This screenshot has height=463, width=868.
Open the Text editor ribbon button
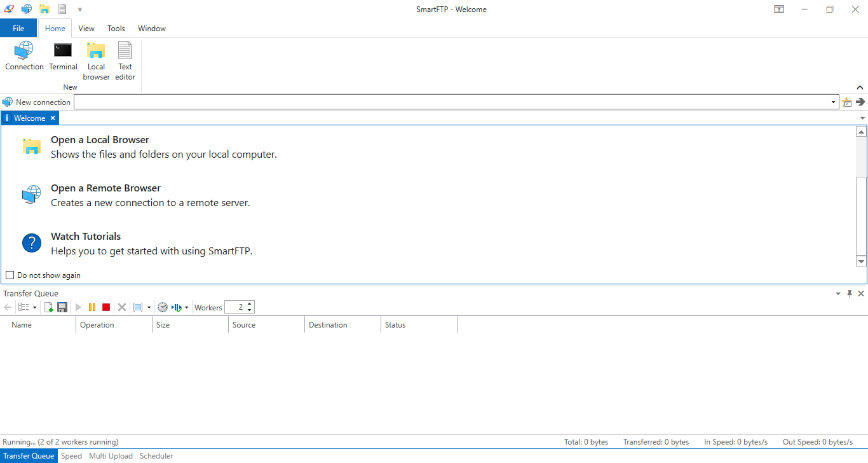coord(125,61)
